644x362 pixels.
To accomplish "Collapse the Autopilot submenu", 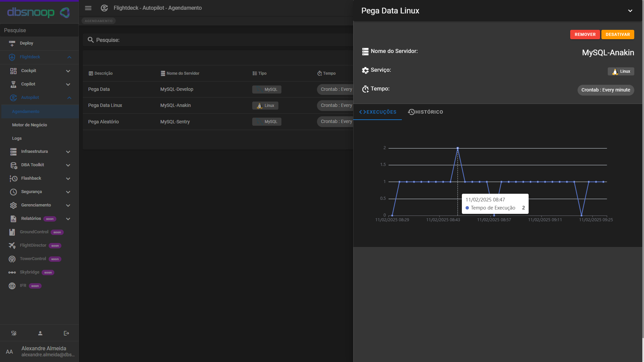I will click(69, 98).
